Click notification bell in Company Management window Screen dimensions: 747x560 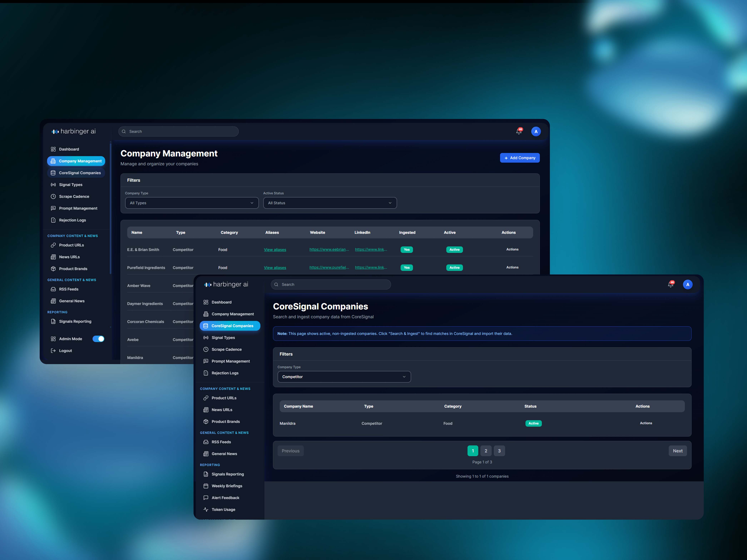[x=519, y=132]
